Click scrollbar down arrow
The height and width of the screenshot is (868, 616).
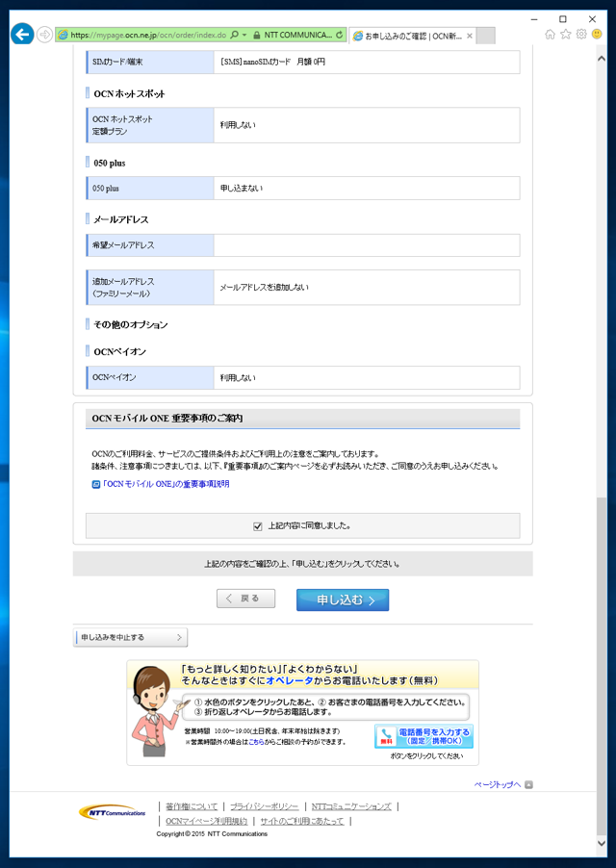coord(602,844)
